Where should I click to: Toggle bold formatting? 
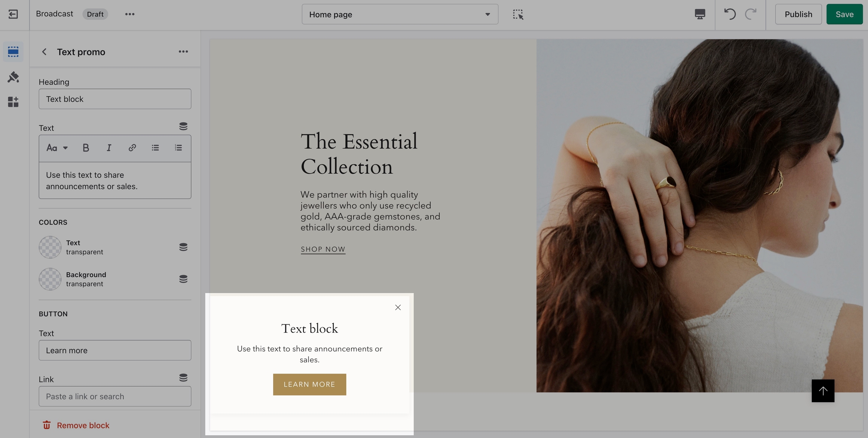click(x=86, y=148)
